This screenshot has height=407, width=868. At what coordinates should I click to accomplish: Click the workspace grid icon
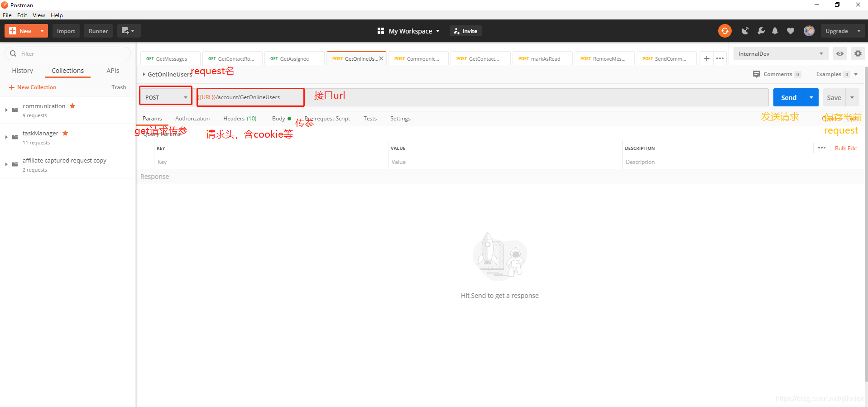pos(381,31)
